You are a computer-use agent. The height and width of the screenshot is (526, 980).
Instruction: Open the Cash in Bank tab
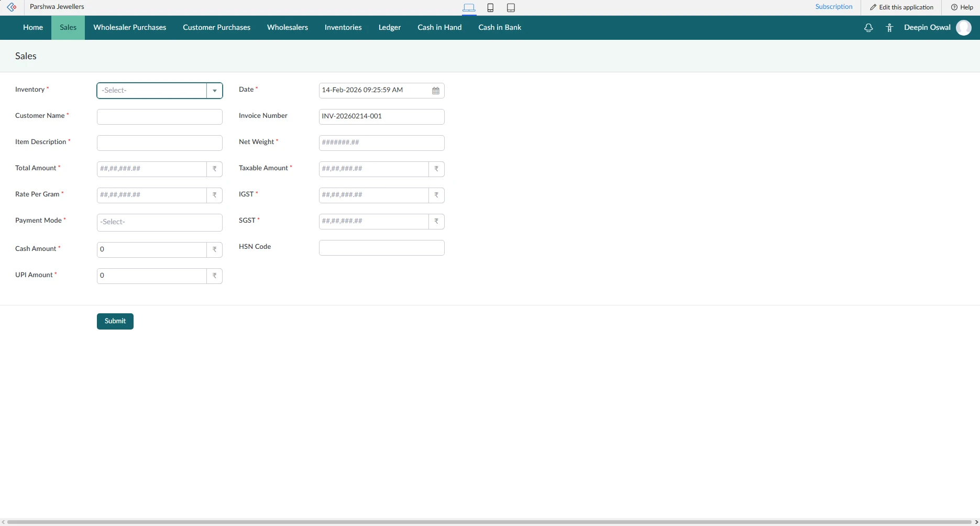pos(500,28)
